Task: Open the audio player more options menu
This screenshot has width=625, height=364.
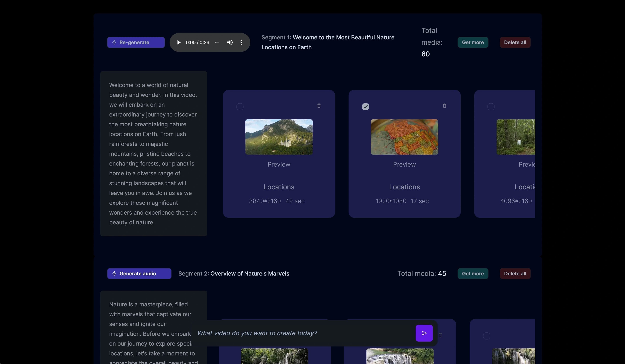Action: pos(241,42)
